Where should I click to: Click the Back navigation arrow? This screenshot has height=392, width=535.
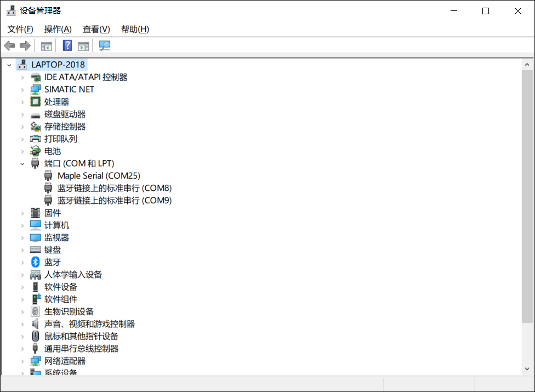click(9, 46)
